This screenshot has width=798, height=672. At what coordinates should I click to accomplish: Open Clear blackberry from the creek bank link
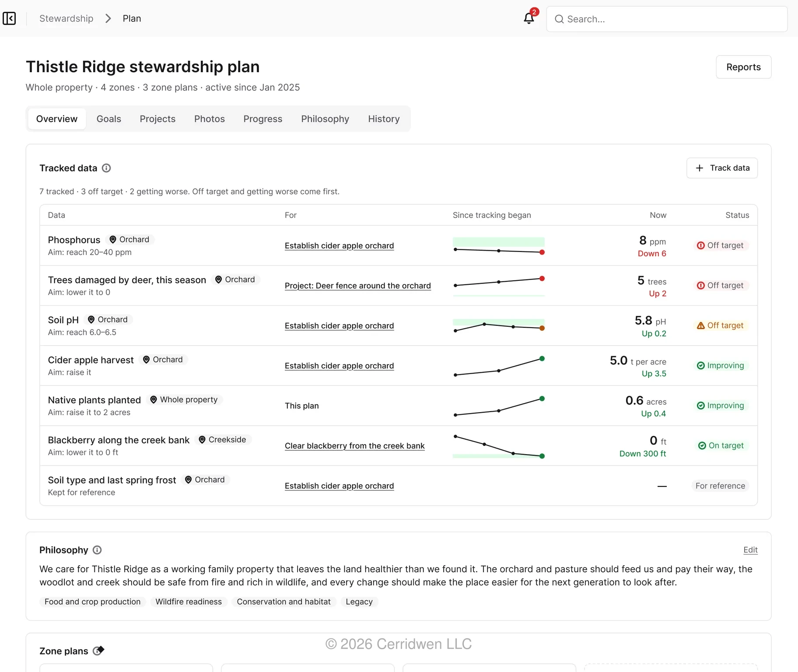[x=355, y=446]
